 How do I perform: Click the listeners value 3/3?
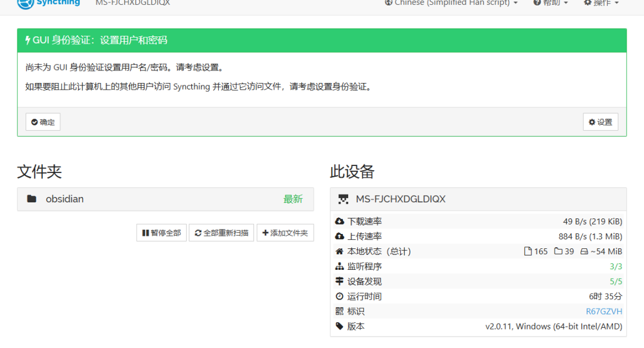coord(615,267)
